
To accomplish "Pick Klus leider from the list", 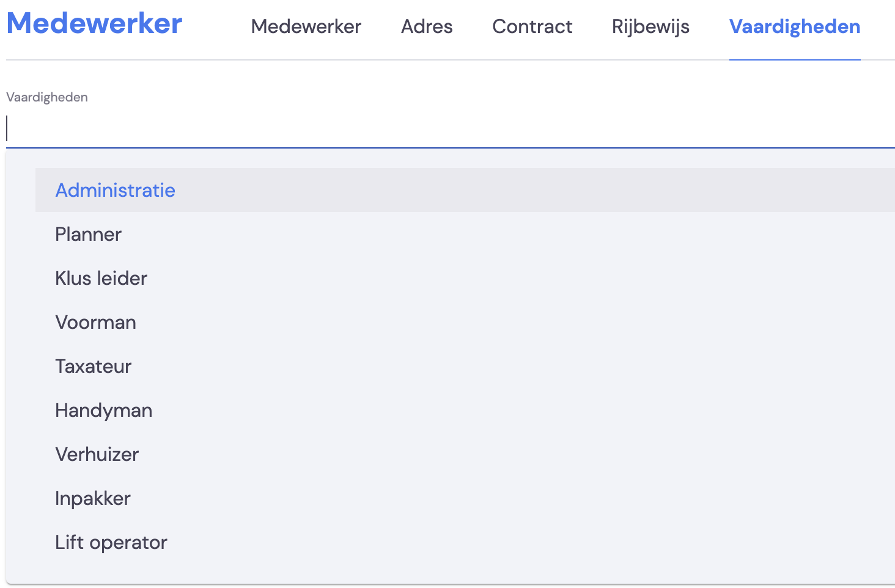I will (x=465, y=278).
